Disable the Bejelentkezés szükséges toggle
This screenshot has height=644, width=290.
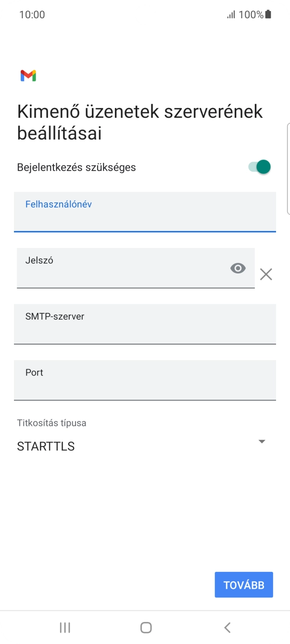coord(258,167)
